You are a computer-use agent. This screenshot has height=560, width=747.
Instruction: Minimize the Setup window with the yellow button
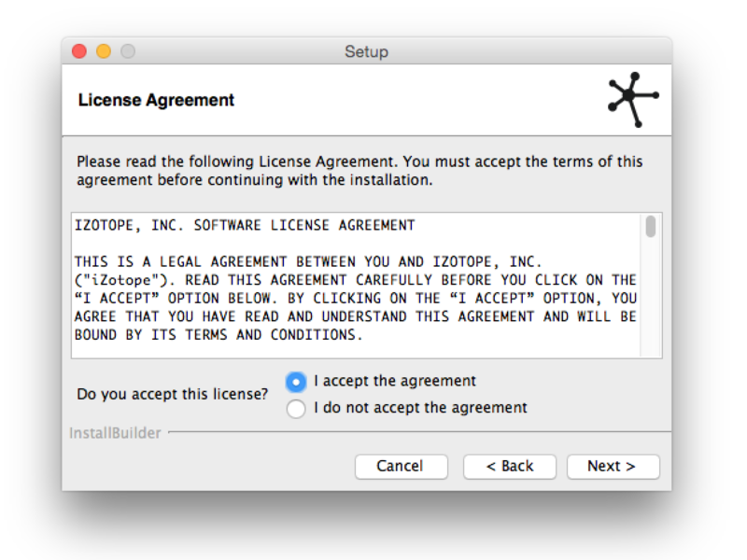click(x=104, y=51)
